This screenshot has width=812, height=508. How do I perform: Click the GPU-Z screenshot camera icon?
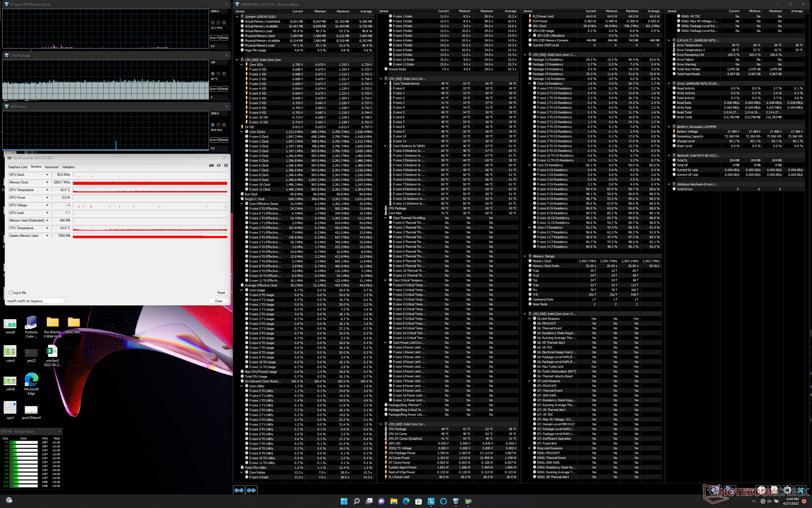click(211, 166)
